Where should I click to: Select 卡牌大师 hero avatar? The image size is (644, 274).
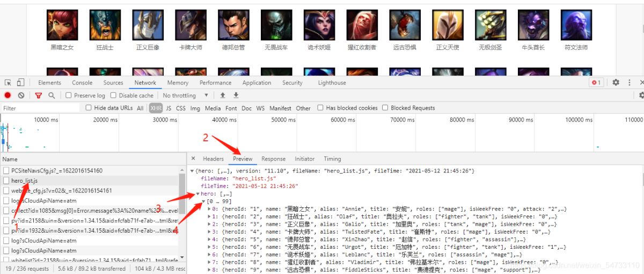click(191, 25)
